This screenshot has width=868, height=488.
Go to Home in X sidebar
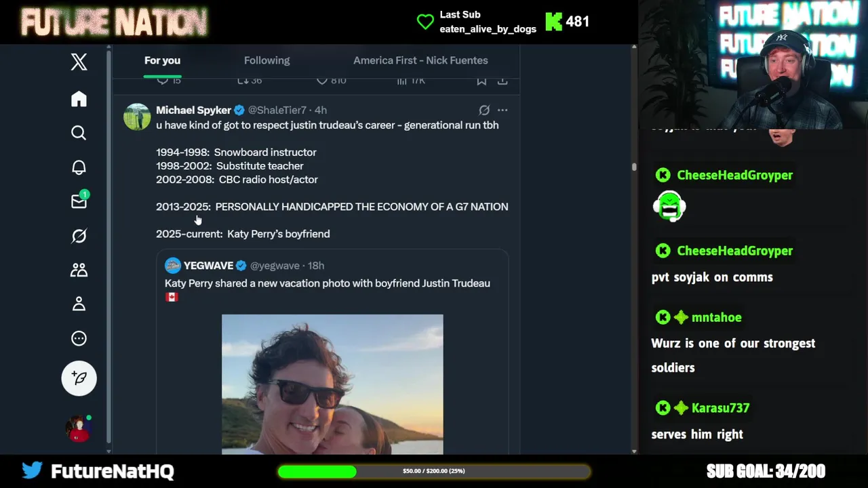coord(79,99)
